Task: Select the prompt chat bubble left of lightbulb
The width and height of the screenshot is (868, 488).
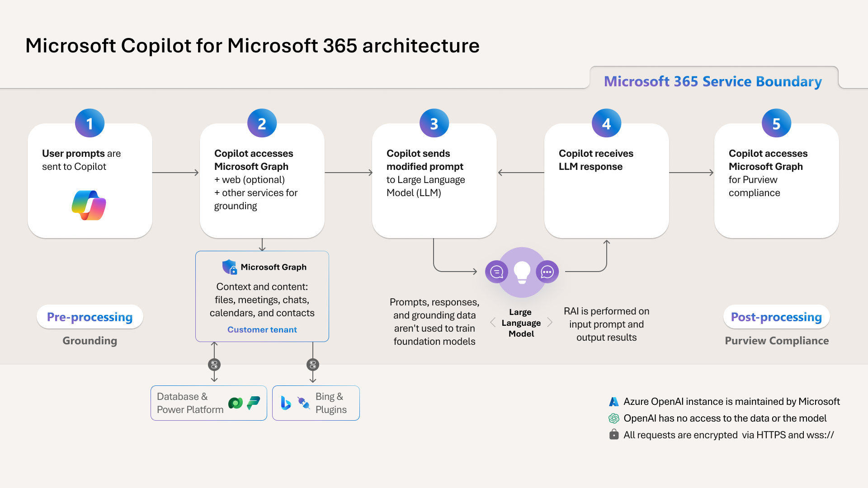Action: 496,272
